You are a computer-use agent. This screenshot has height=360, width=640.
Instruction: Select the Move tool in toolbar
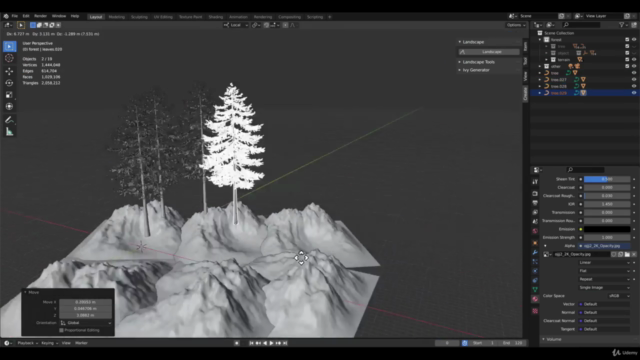9,71
